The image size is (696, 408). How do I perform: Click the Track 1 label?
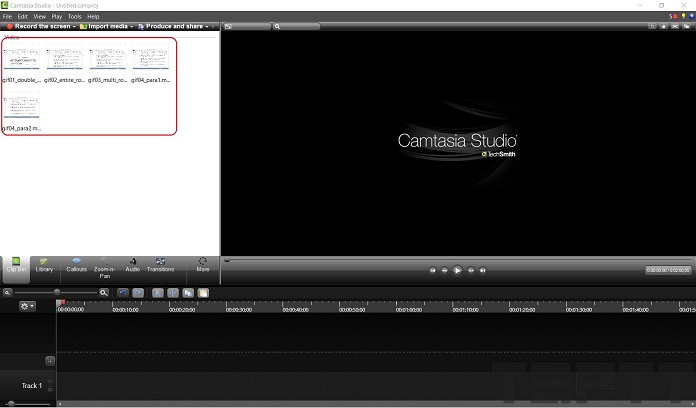(x=32, y=385)
